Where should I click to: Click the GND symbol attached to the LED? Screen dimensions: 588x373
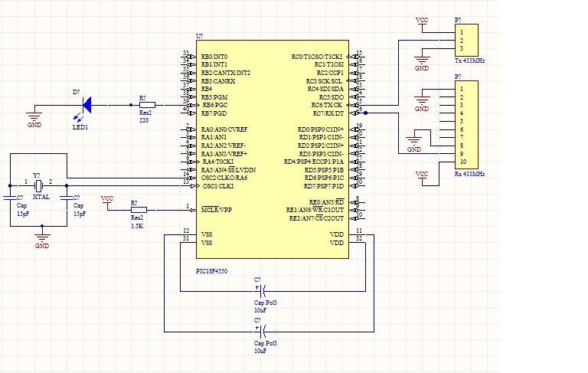tap(34, 116)
